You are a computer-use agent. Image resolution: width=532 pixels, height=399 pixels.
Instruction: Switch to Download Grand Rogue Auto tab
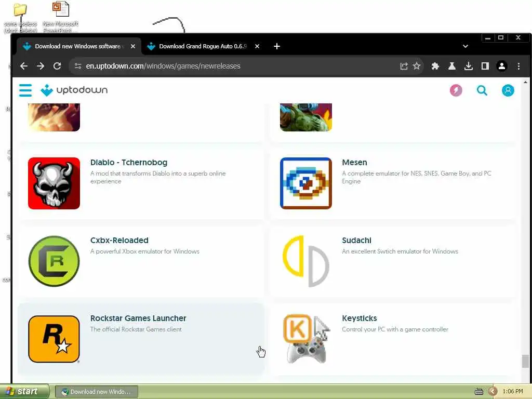point(204,46)
